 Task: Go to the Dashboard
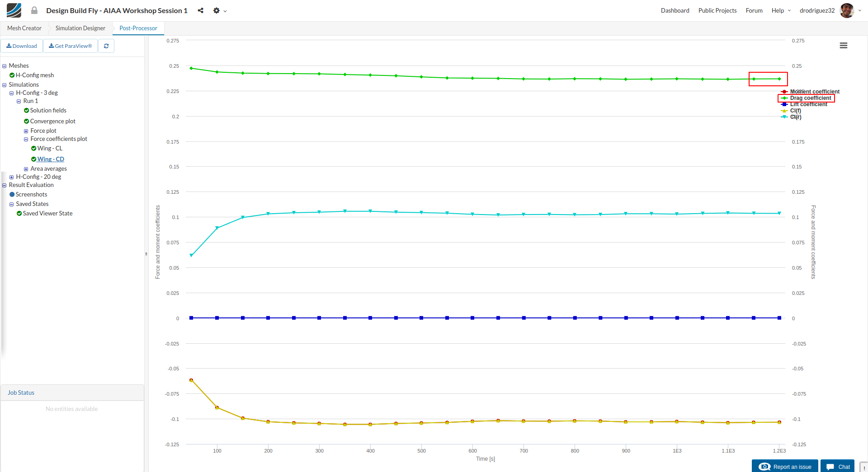[x=675, y=10]
